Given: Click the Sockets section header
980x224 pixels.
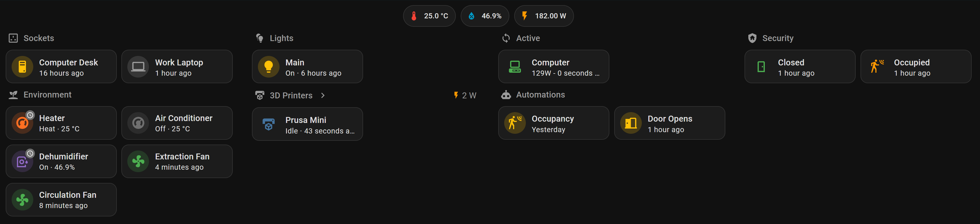Looking at the screenshot, I should (x=38, y=38).
